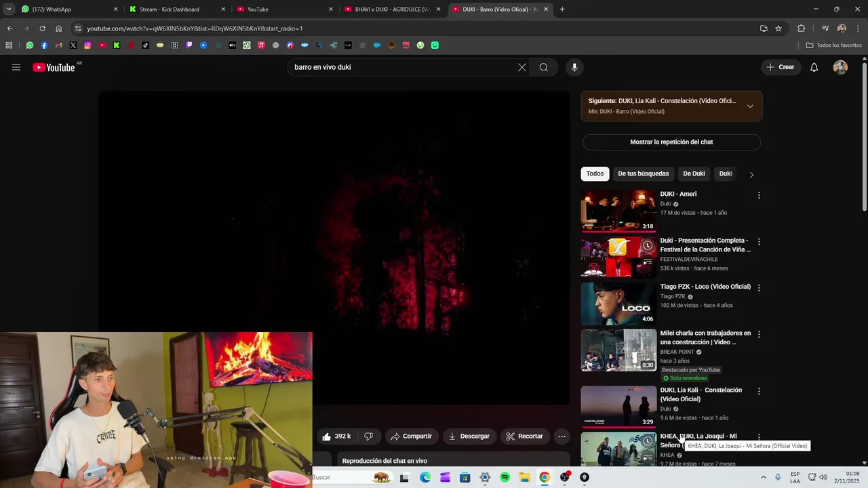Collapse the Mix playlist panel chevron
Image resolution: width=868 pixels, height=488 pixels.
(x=750, y=106)
